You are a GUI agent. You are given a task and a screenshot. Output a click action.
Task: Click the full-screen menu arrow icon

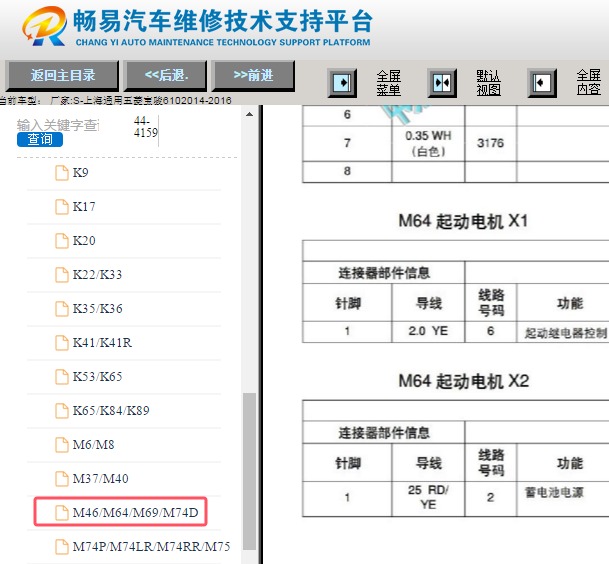click(342, 83)
